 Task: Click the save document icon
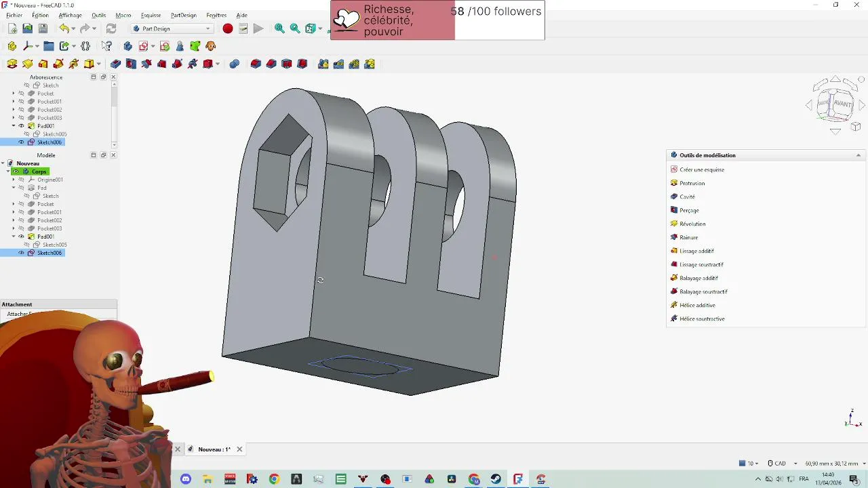click(43, 28)
